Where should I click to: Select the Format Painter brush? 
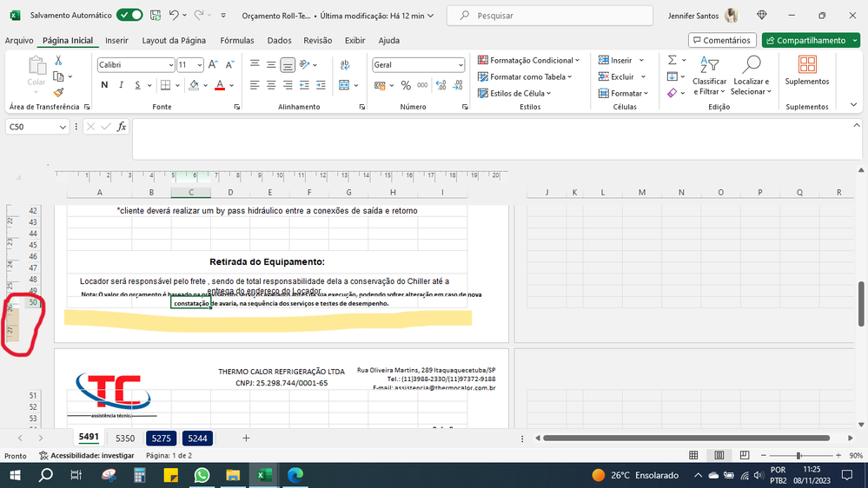click(58, 92)
